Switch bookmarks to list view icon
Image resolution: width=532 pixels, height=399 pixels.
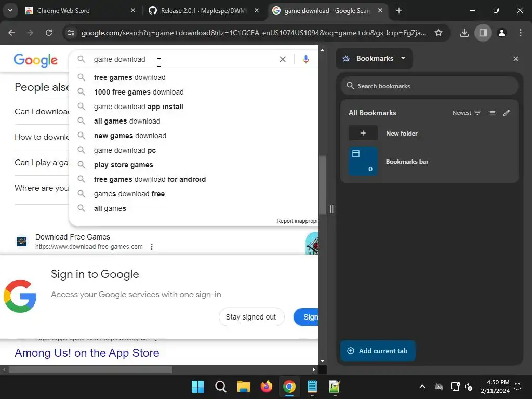click(x=492, y=113)
